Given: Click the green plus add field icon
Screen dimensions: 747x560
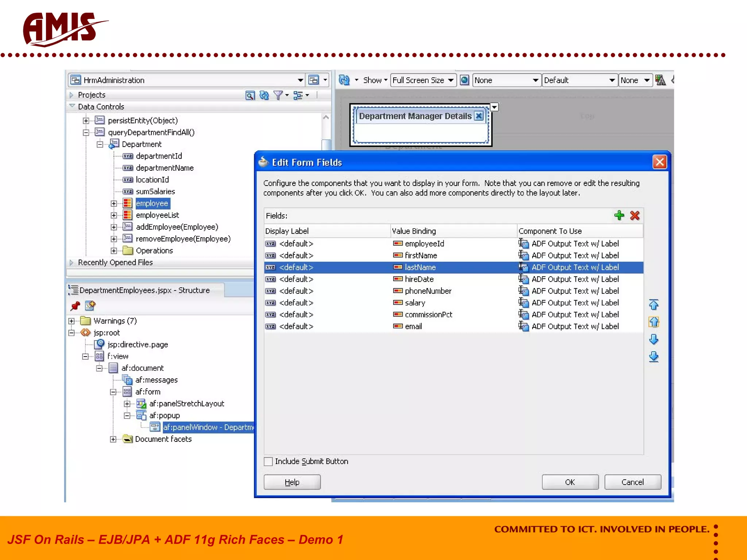Looking at the screenshot, I should 619,215.
